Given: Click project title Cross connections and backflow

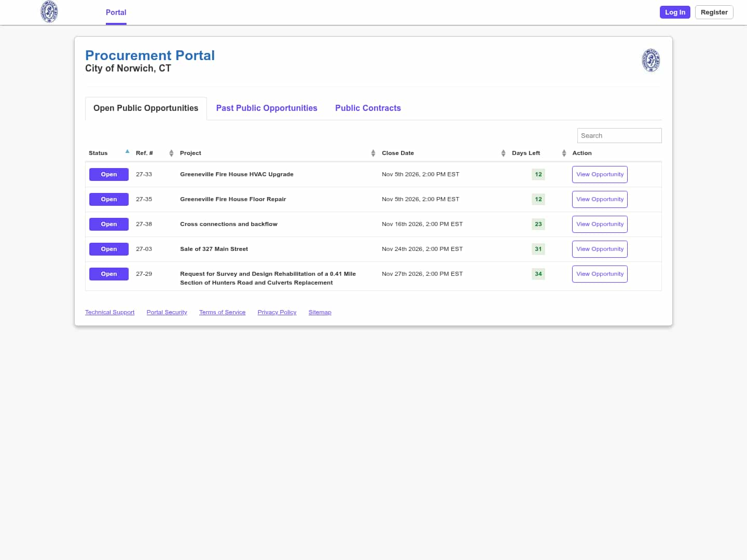Looking at the screenshot, I should coord(229,225).
